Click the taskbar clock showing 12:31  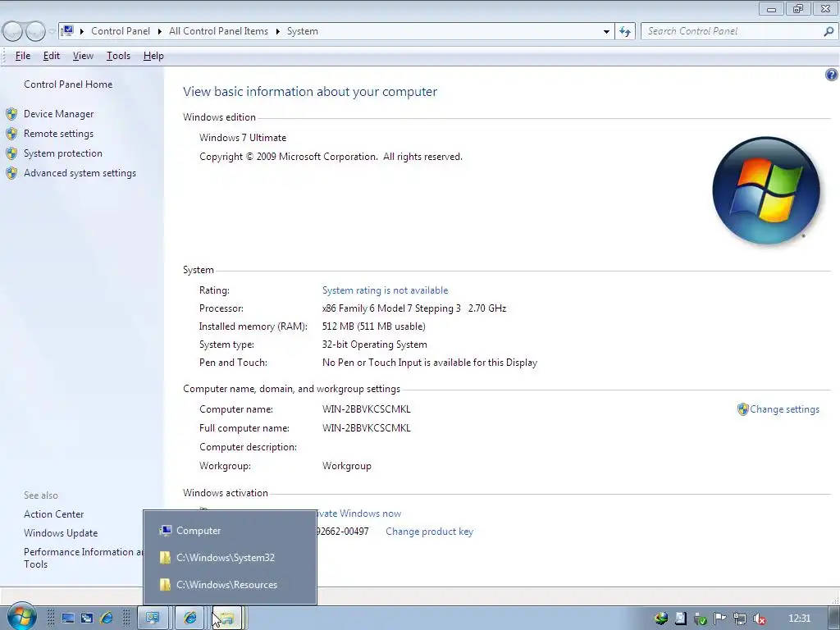coord(799,619)
